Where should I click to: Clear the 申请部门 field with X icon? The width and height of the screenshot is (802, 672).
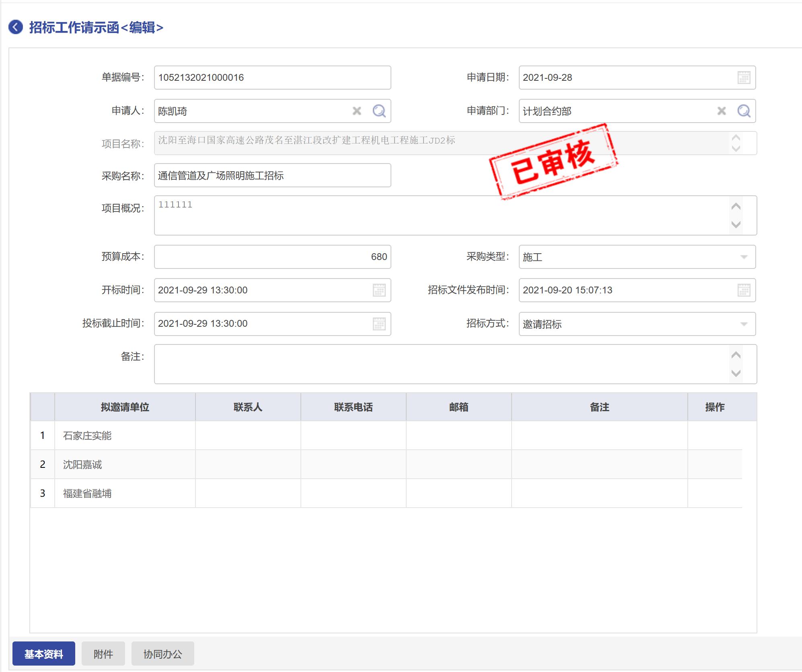[x=722, y=111]
